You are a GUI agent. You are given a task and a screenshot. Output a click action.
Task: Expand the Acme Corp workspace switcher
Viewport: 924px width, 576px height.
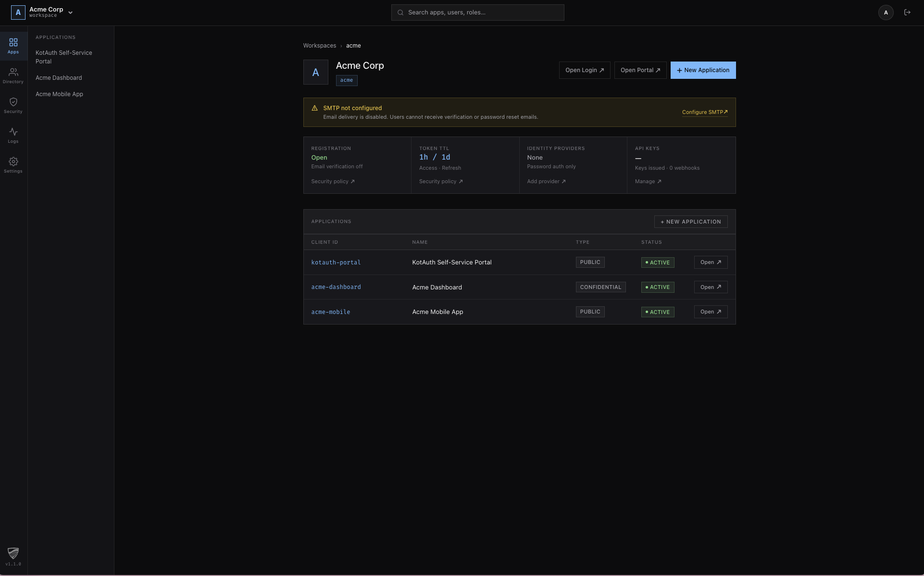click(x=70, y=13)
